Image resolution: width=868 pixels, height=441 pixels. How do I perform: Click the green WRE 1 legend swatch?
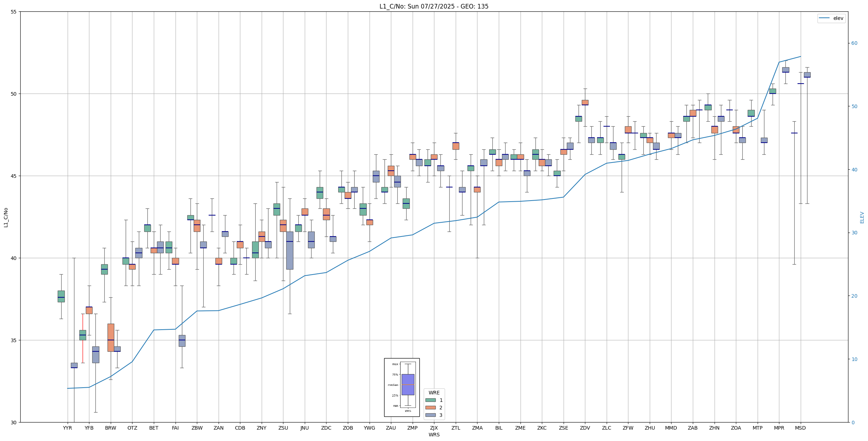(x=430, y=400)
